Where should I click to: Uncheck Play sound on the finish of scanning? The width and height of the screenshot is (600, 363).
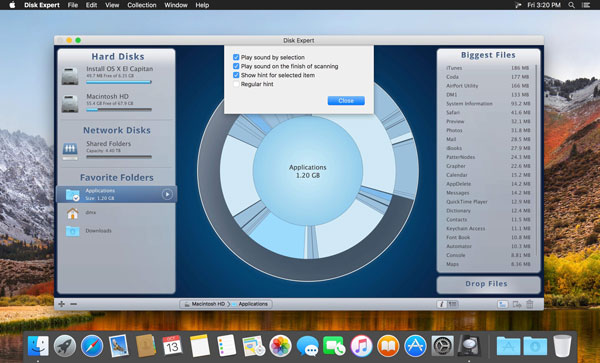[x=236, y=66]
